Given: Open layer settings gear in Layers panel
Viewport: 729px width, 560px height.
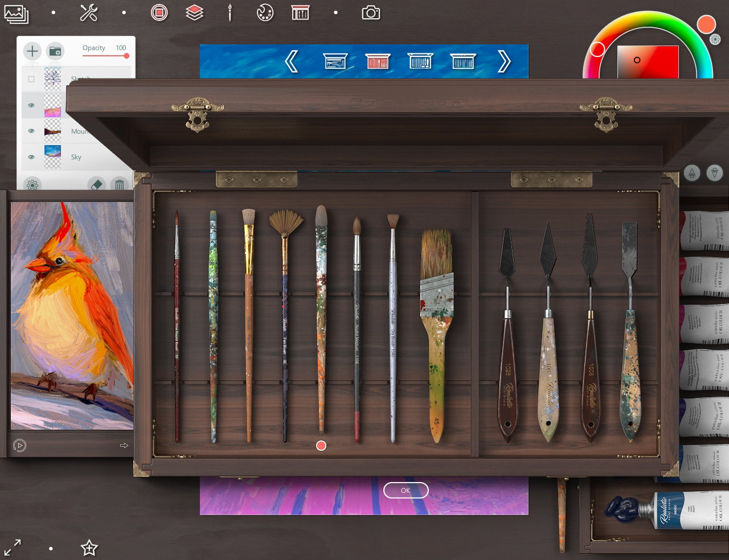Looking at the screenshot, I should pos(32,184).
